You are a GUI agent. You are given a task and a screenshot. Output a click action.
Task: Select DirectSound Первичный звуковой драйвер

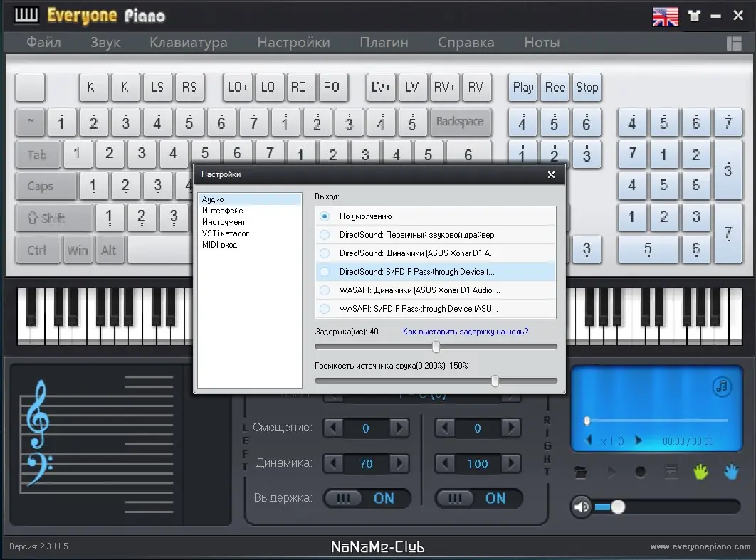(436, 235)
